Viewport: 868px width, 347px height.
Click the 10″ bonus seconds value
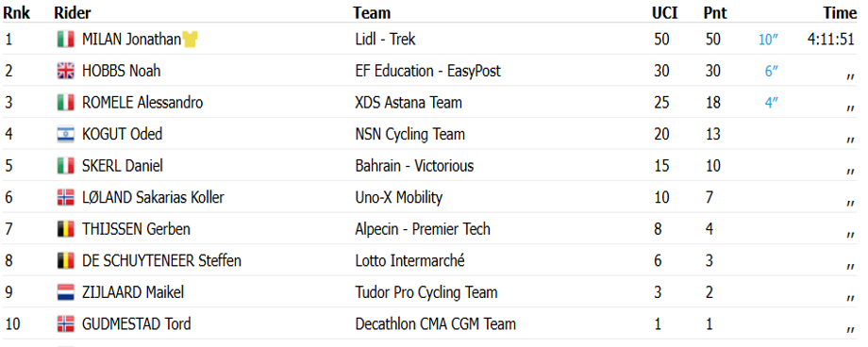click(x=768, y=40)
